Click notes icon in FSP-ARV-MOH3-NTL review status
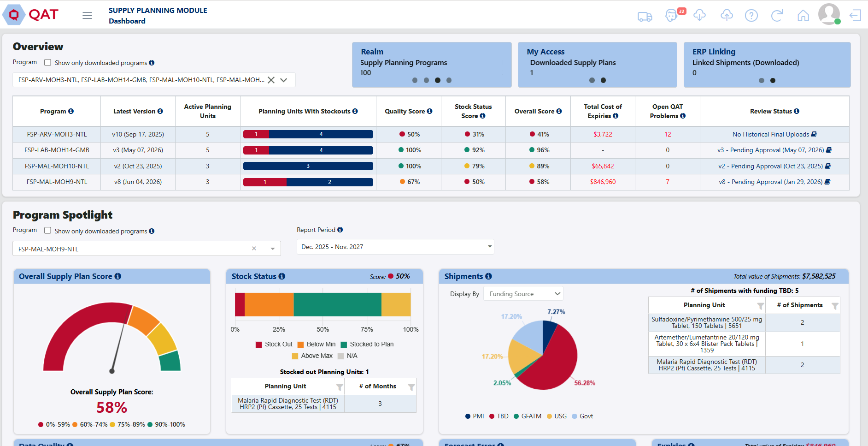 (x=814, y=134)
